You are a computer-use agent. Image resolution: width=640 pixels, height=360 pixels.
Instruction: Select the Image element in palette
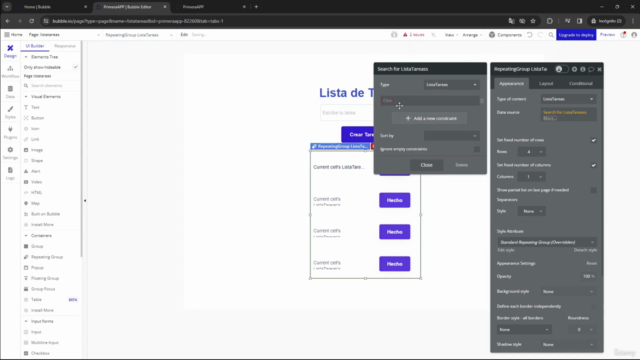(x=37, y=150)
